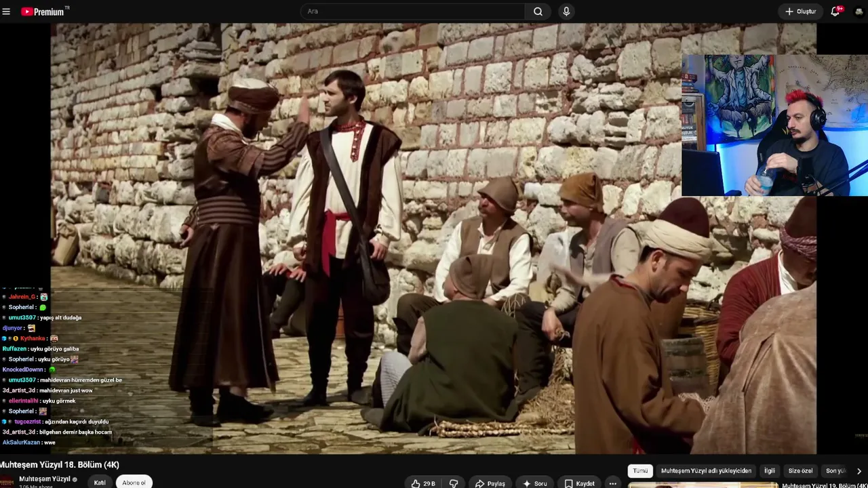The width and height of the screenshot is (868, 488).
Task: Open the Oluştur create menu
Action: click(x=801, y=12)
